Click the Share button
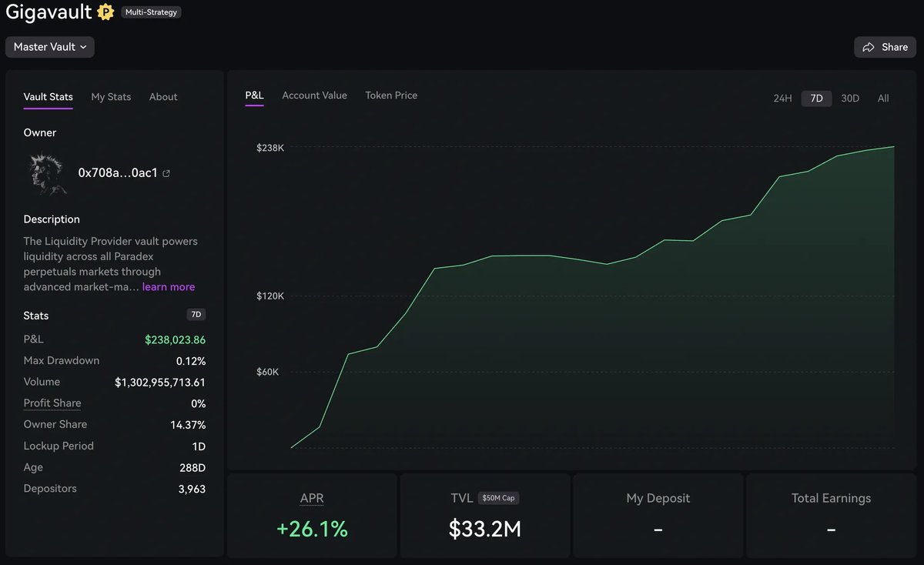This screenshot has height=565, width=924. point(885,47)
